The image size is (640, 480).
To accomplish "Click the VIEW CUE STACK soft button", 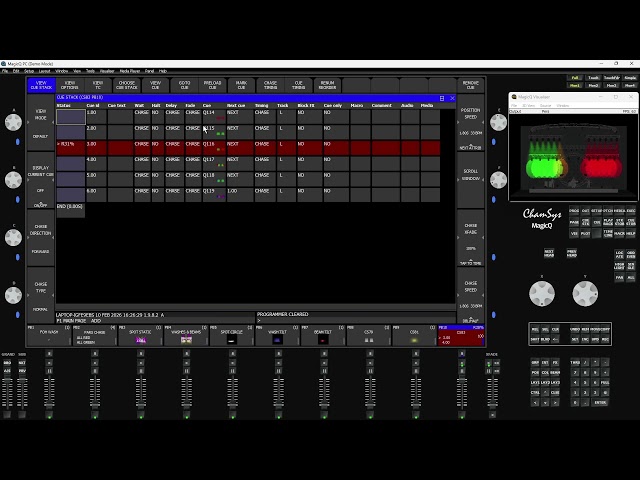I will [x=41, y=85].
